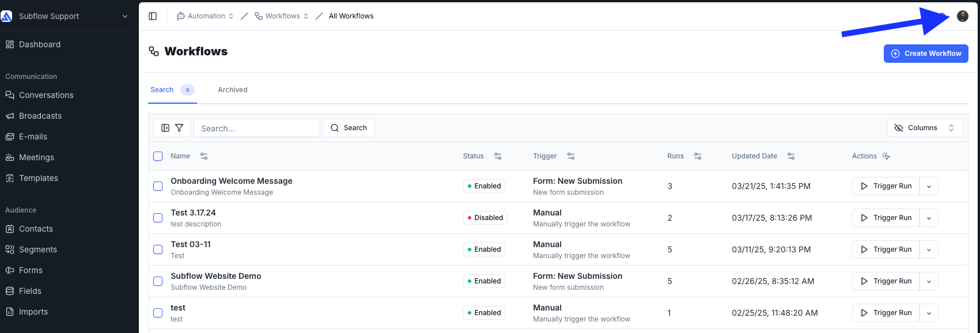
Task: Check the 'test' workflow row checkbox
Action: tap(158, 313)
